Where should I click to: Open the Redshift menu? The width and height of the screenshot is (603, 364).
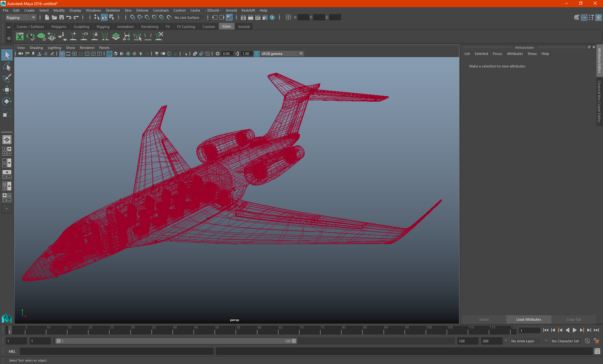click(248, 10)
